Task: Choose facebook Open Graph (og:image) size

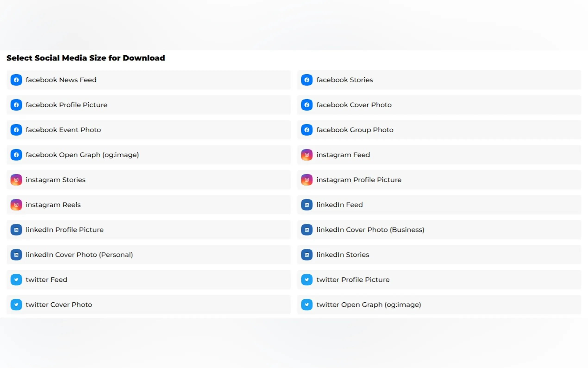Action: point(82,155)
